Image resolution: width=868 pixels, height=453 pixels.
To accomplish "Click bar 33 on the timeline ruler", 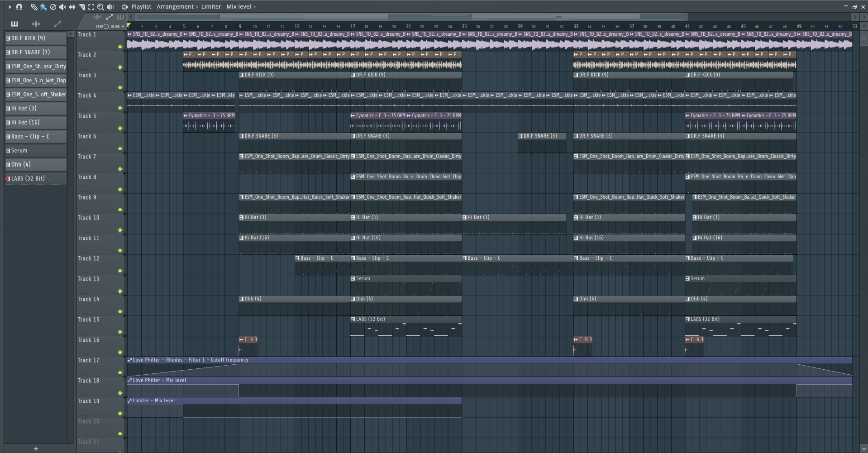I will pyautogui.click(x=576, y=26).
